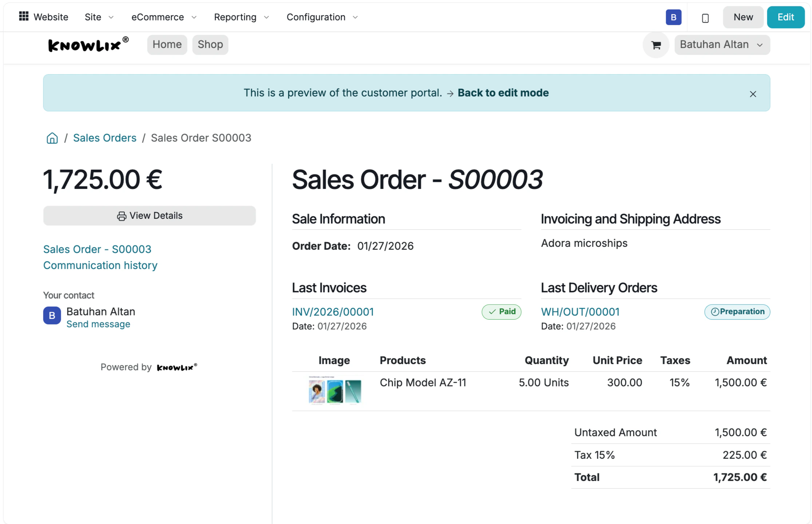Toggle mobile preview mode

pyautogui.click(x=705, y=17)
